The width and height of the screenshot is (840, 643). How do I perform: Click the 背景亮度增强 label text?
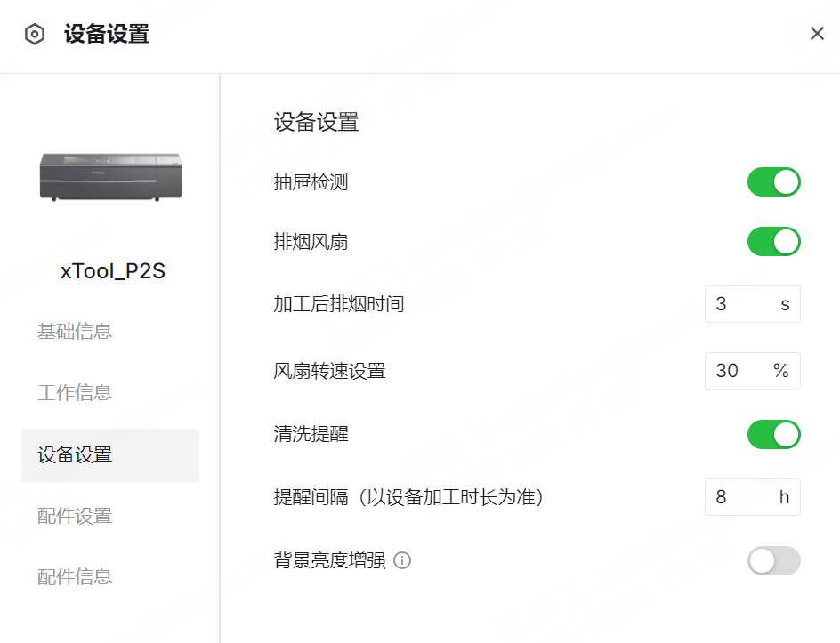click(329, 561)
